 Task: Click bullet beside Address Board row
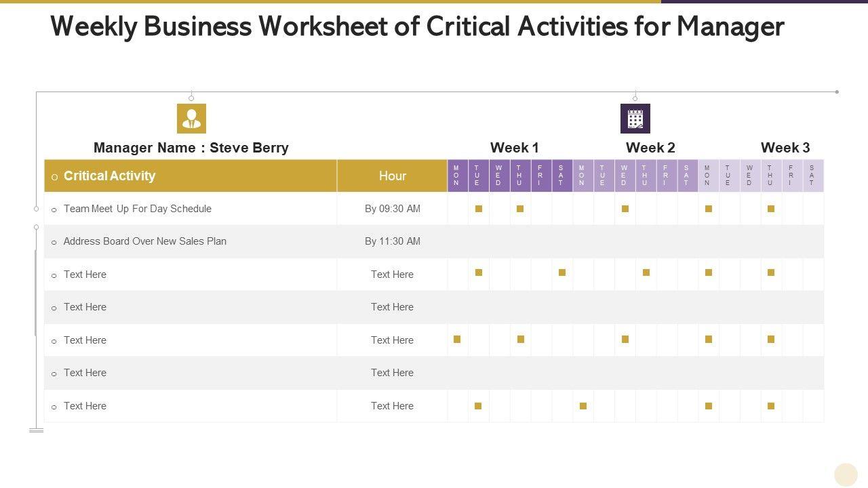click(x=54, y=243)
